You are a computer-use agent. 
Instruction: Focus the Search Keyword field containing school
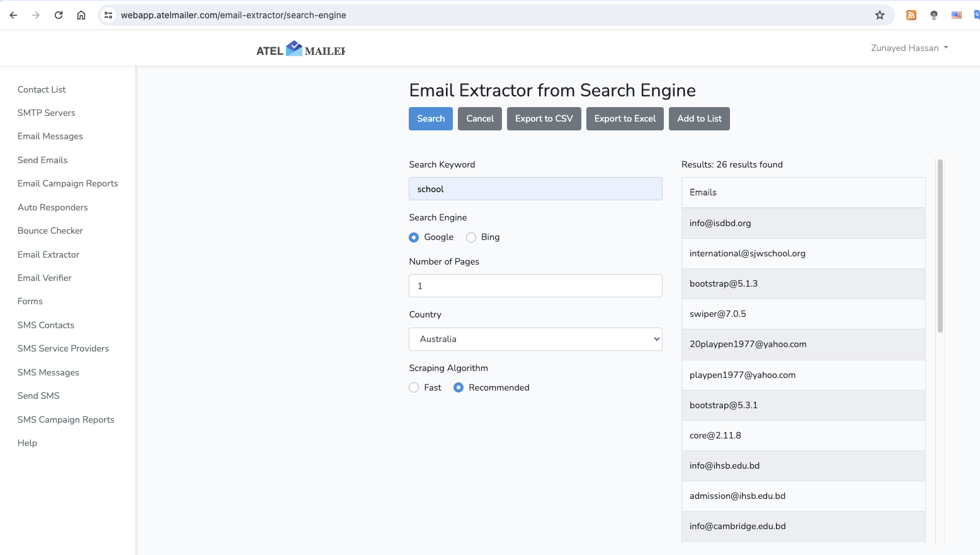535,189
